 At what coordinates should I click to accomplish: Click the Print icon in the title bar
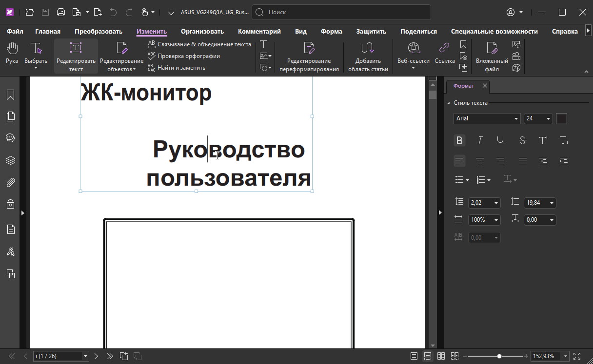(60, 12)
